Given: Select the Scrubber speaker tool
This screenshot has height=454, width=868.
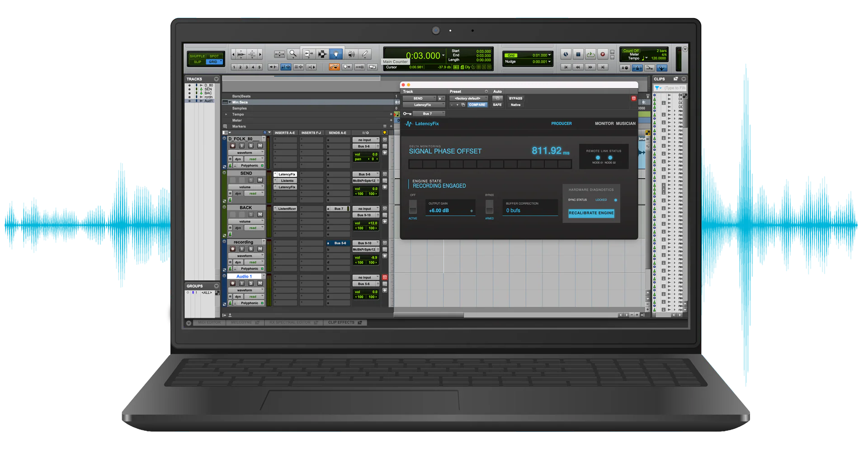Looking at the screenshot, I should click(x=351, y=54).
